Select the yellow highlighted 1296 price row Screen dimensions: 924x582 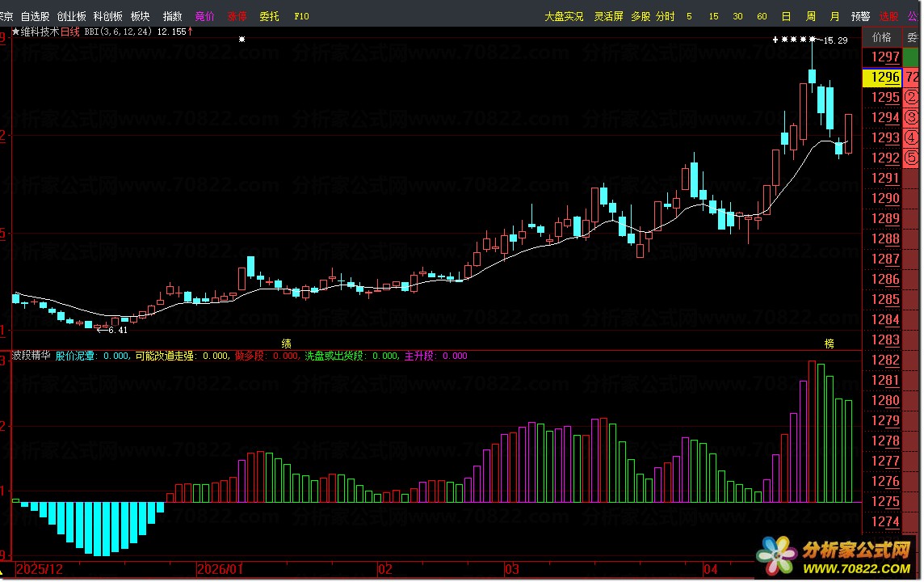coord(880,78)
